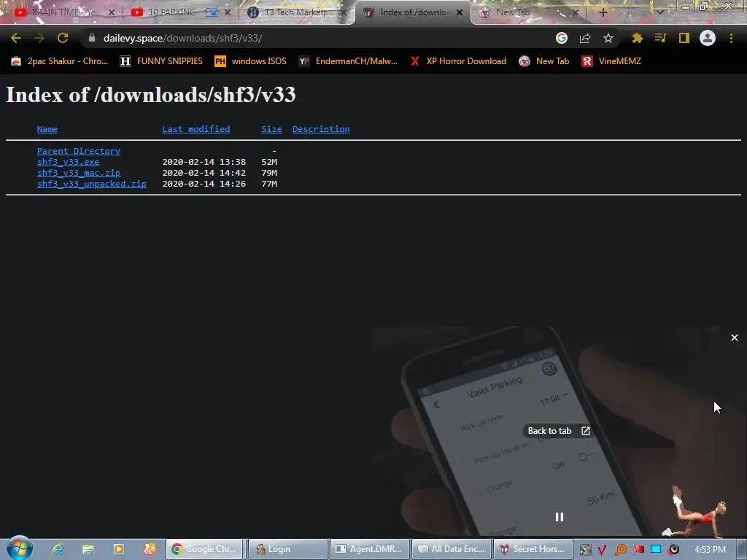Share this page via share icon
747x560 pixels.
tap(585, 38)
